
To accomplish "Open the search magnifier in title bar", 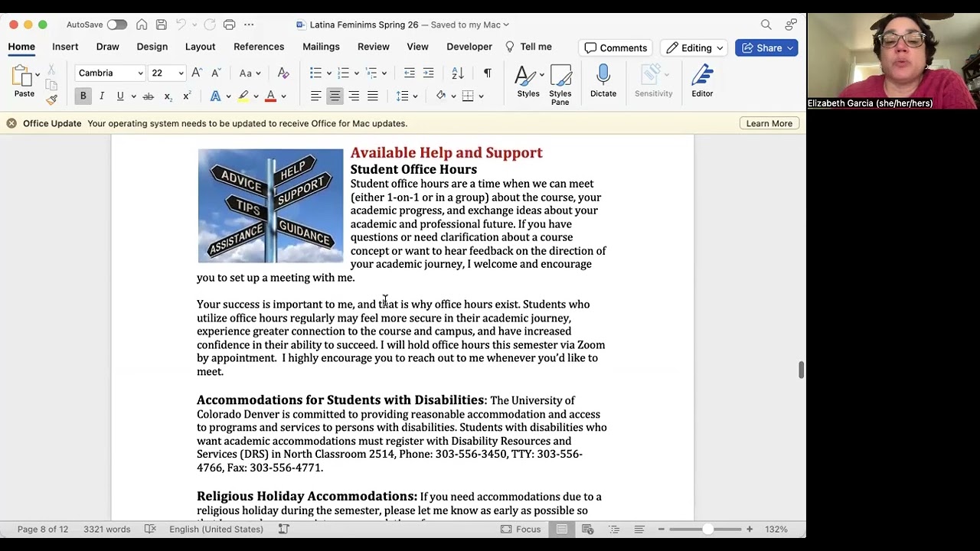I will point(766,24).
